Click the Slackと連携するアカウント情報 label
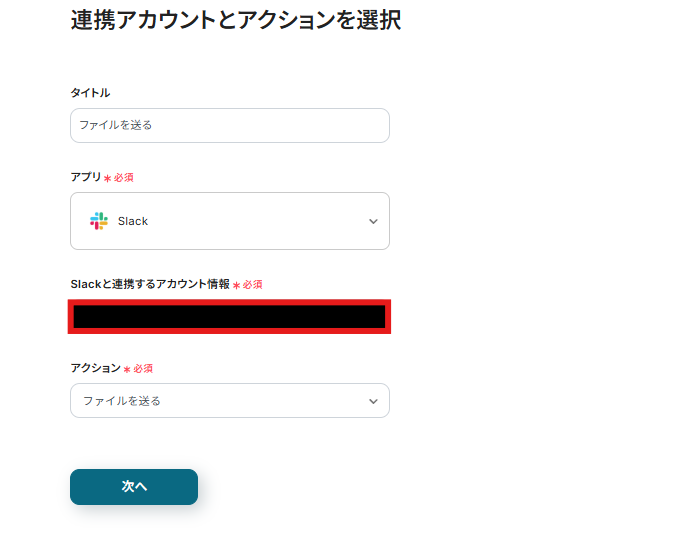Screen dimensions: 699x552 (x=150, y=284)
